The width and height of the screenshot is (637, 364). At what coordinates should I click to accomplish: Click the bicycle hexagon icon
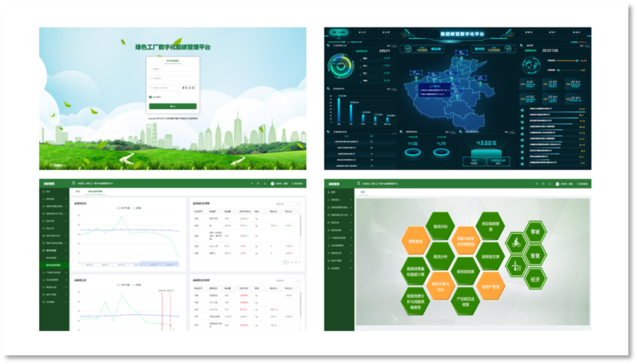516,242
